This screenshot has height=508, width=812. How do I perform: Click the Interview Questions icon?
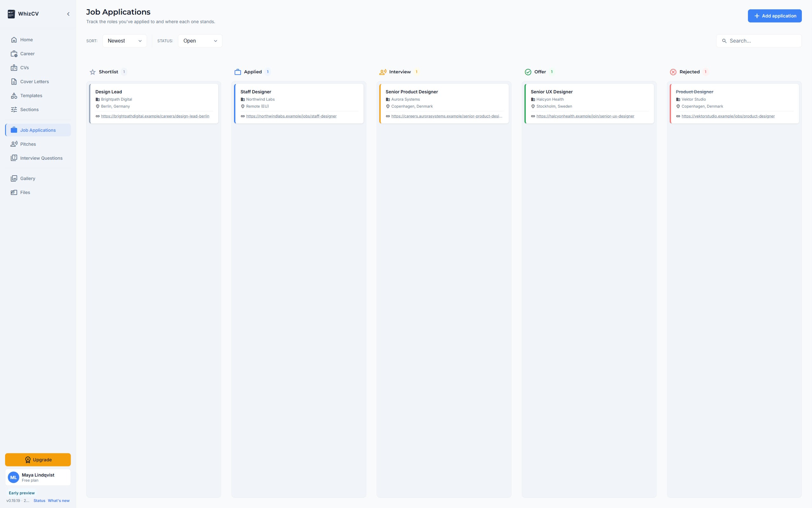(x=14, y=158)
